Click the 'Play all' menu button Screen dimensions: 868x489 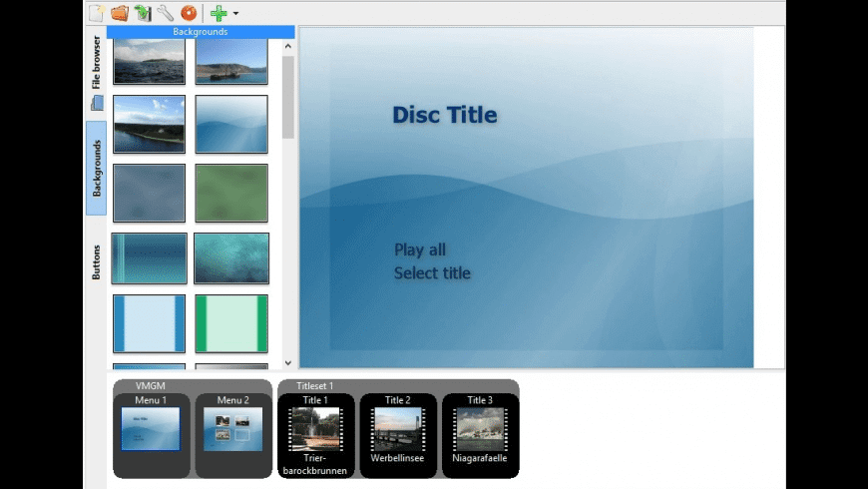pos(420,249)
